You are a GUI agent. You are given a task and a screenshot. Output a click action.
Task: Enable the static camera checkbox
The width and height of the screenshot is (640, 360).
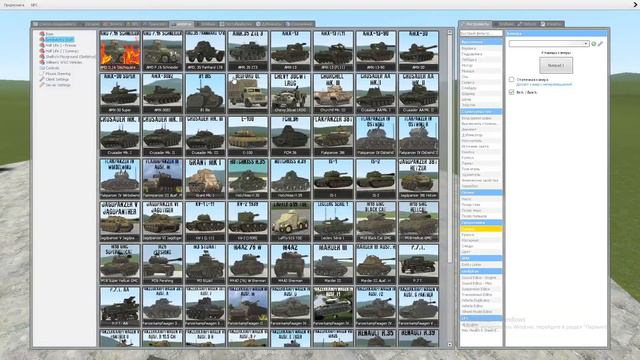coord(511,80)
